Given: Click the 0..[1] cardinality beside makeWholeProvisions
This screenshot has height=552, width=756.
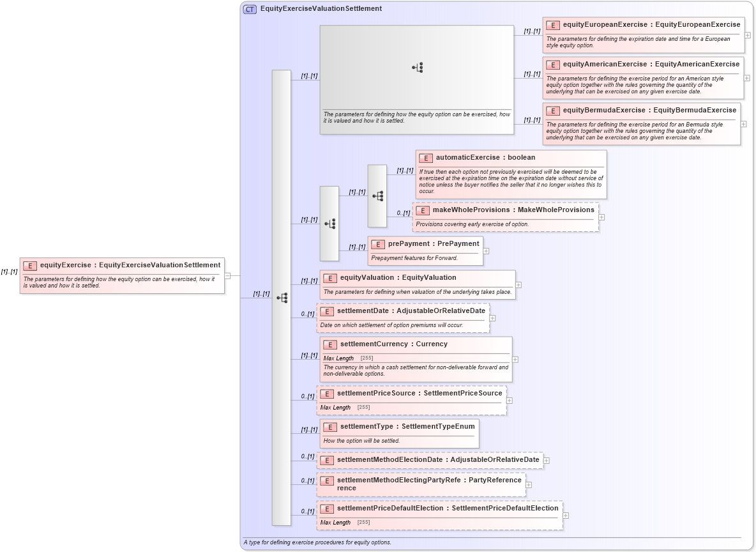Looking at the screenshot, I should click(403, 213).
